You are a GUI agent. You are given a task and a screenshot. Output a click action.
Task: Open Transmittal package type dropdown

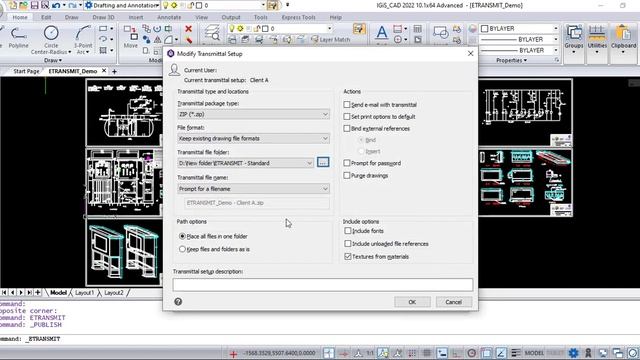coord(253,114)
